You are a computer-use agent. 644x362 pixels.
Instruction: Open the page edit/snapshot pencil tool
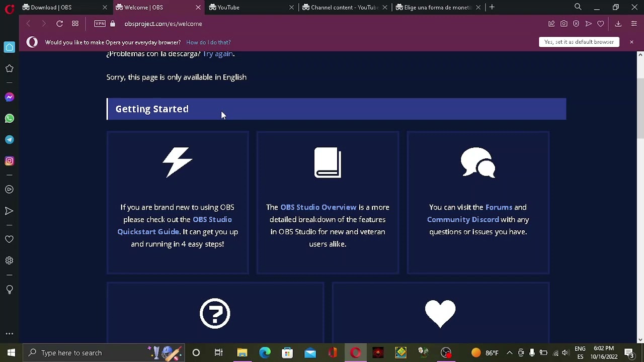click(x=551, y=24)
